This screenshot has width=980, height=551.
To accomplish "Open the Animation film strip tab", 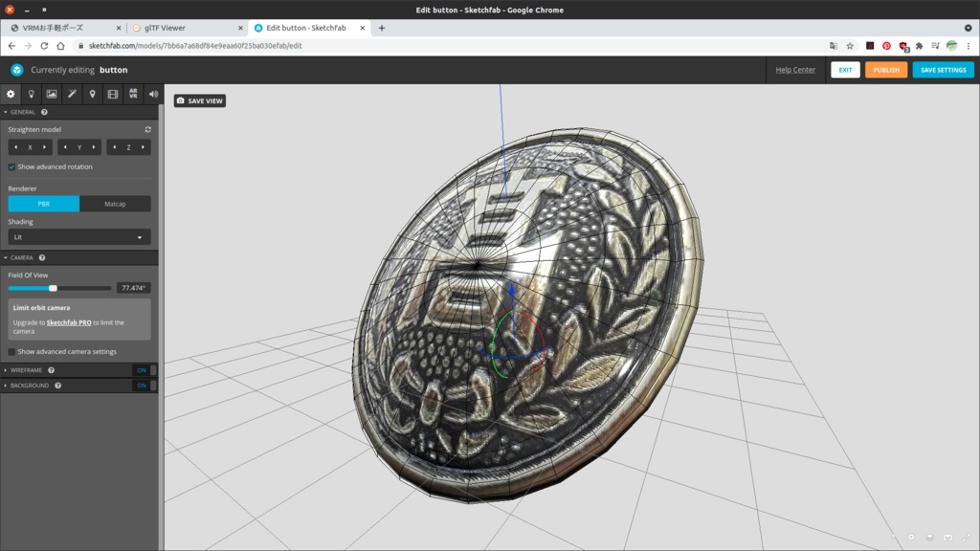I will point(113,95).
